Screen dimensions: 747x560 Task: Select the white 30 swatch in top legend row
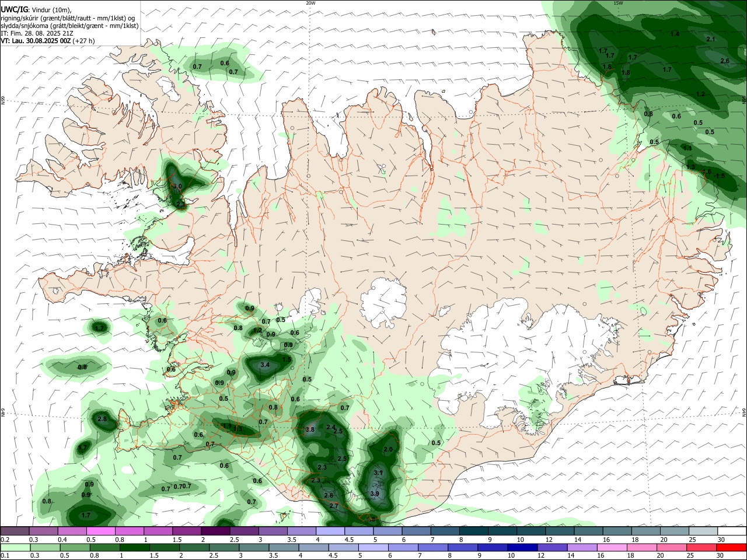[732, 531]
